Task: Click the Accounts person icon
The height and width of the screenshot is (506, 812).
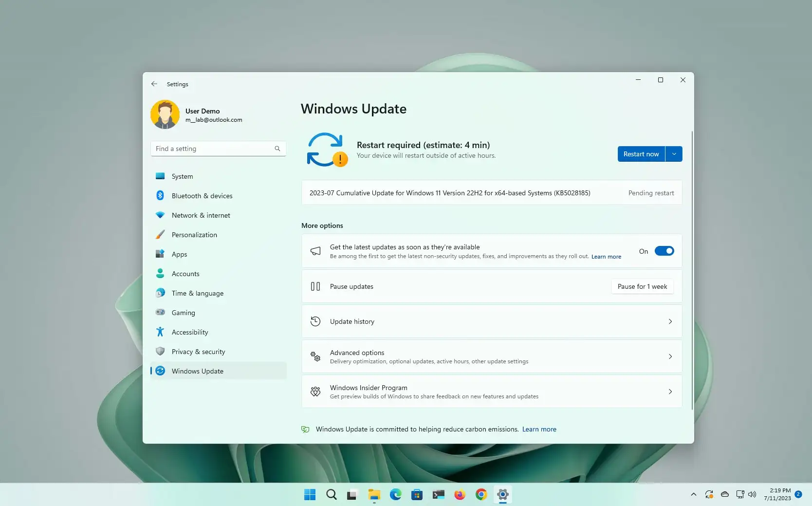Action: point(160,273)
